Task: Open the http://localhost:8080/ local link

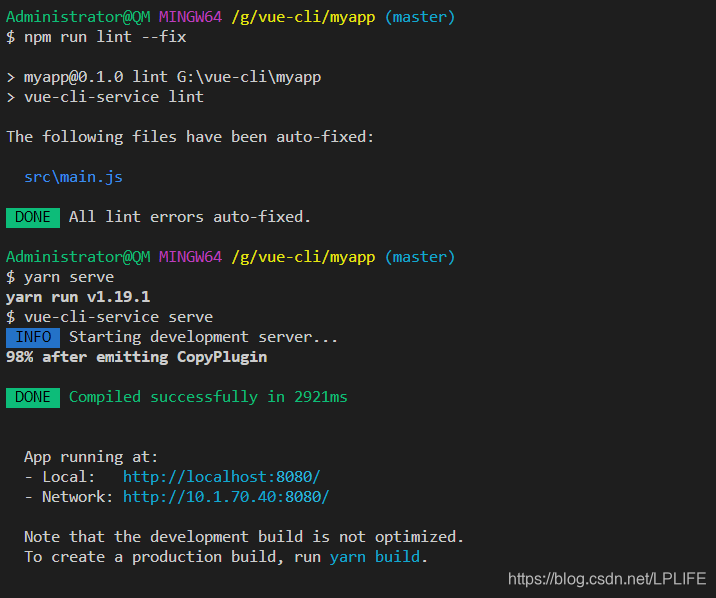Action: tap(221, 477)
